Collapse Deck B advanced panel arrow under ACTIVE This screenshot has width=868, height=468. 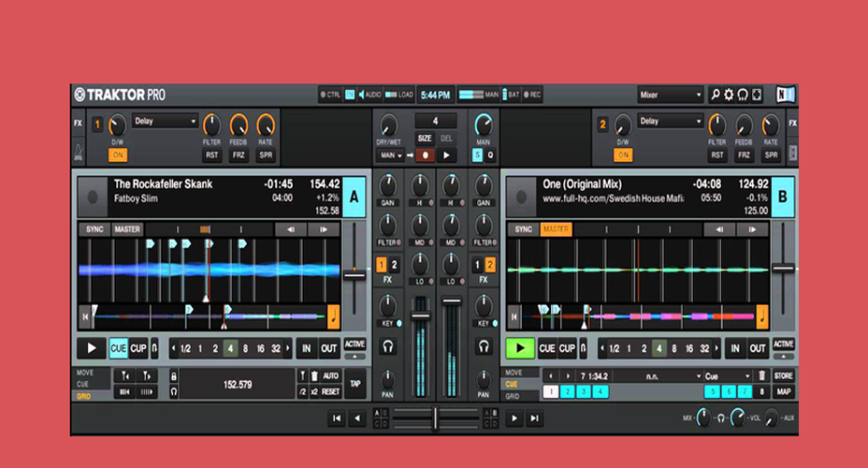[x=783, y=356]
